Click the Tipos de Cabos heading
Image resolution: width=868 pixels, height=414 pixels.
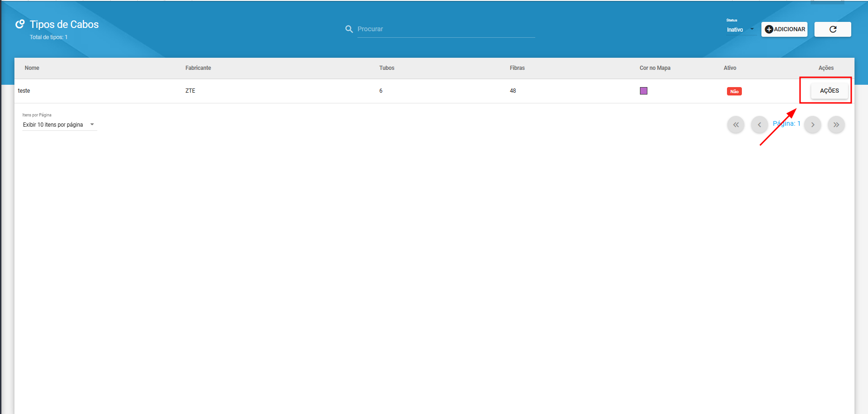[x=64, y=24]
